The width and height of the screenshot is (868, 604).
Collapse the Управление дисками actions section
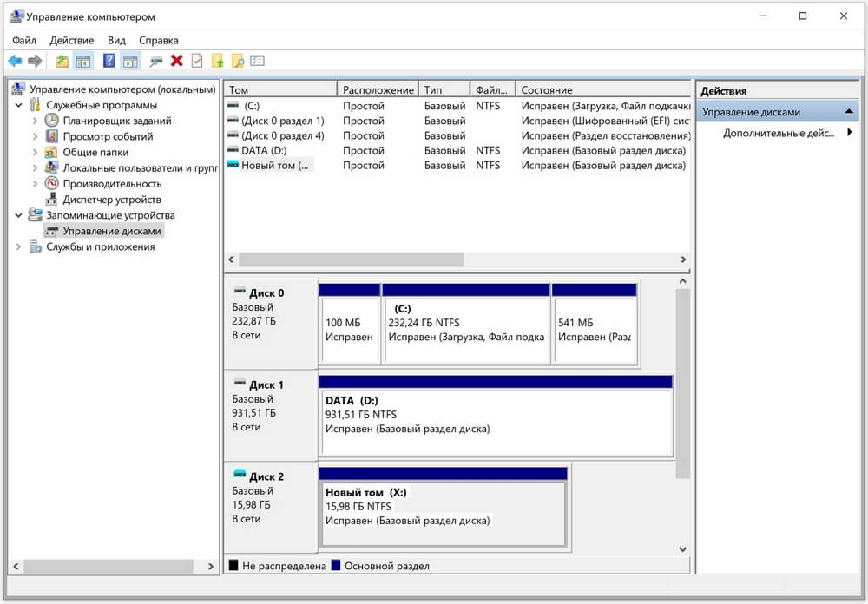click(849, 112)
